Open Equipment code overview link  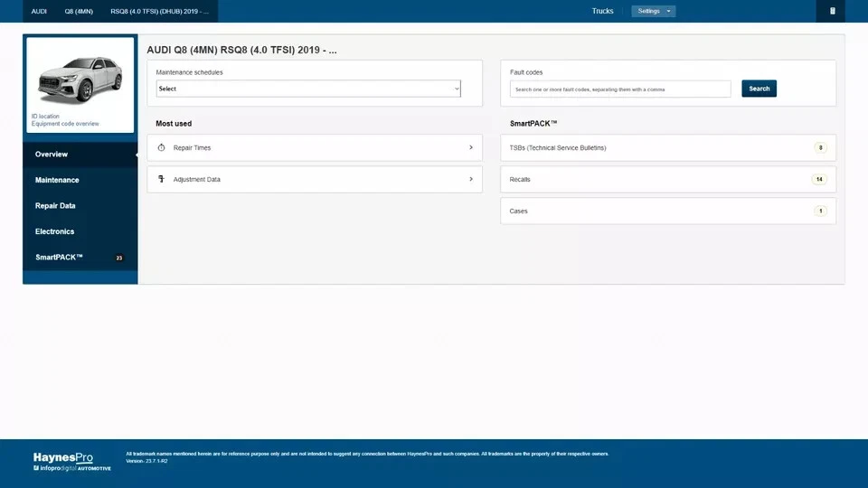pyautogui.click(x=65, y=124)
